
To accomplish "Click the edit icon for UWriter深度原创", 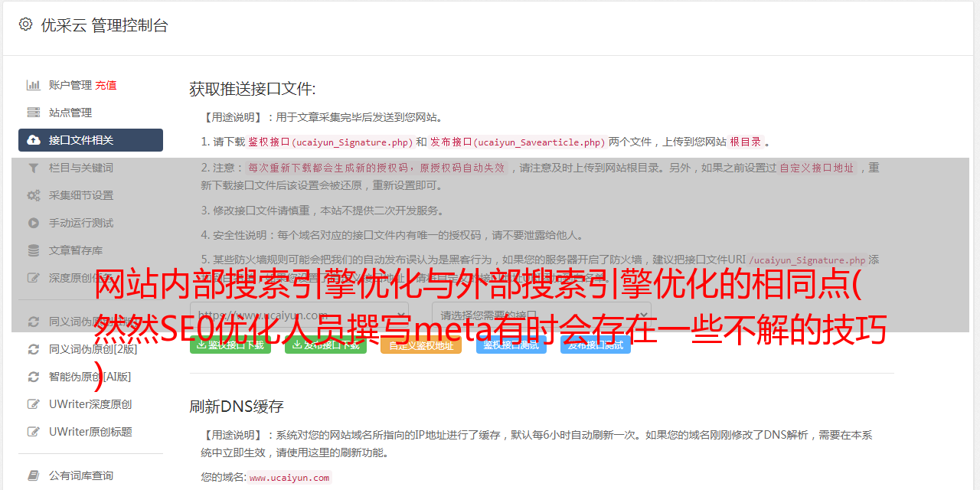I will click(x=34, y=404).
